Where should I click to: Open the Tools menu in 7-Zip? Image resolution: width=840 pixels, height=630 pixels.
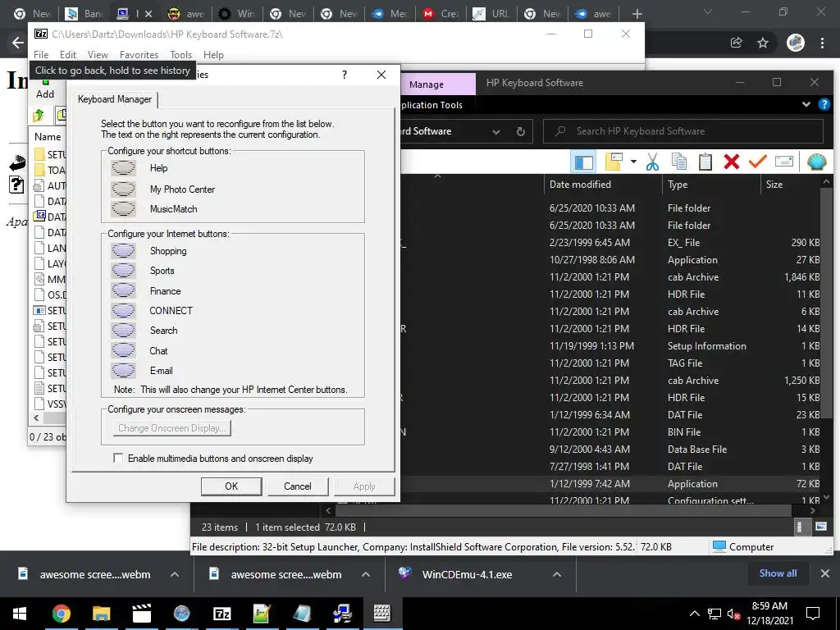(x=180, y=55)
